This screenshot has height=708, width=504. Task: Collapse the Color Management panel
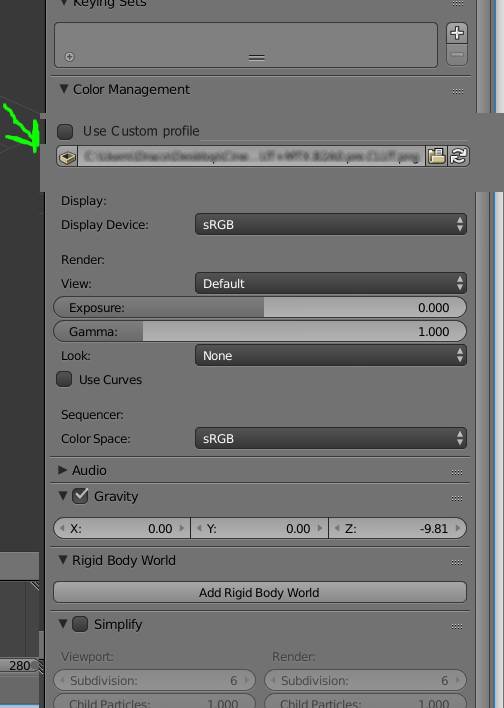pyautogui.click(x=64, y=89)
